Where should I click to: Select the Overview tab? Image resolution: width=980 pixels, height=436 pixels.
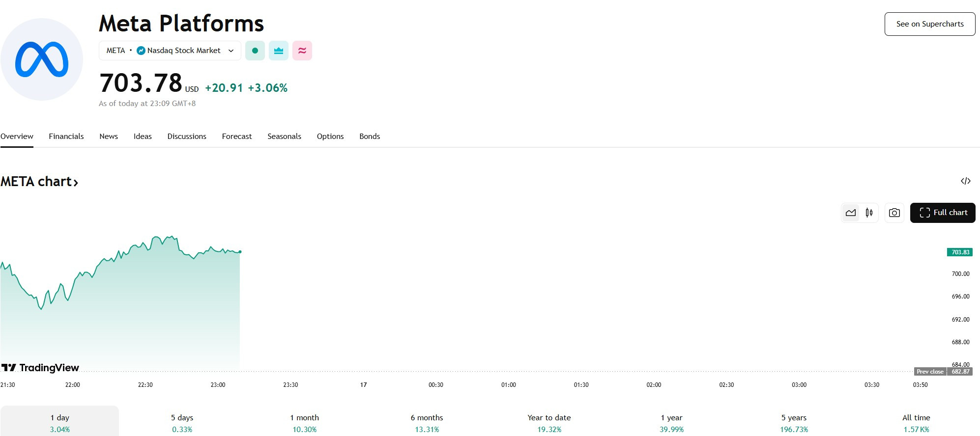17,136
